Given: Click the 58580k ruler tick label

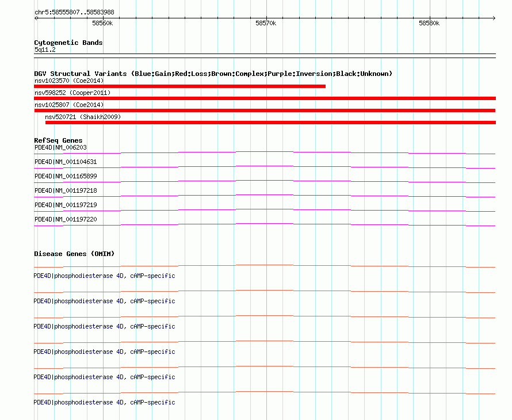Looking at the screenshot, I should click(x=429, y=23).
